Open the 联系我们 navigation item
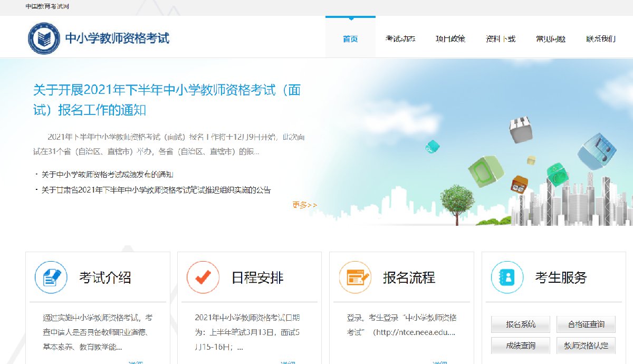The height and width of the screenshot is (364, 633). pyautogui.click(x=601, y=39)
